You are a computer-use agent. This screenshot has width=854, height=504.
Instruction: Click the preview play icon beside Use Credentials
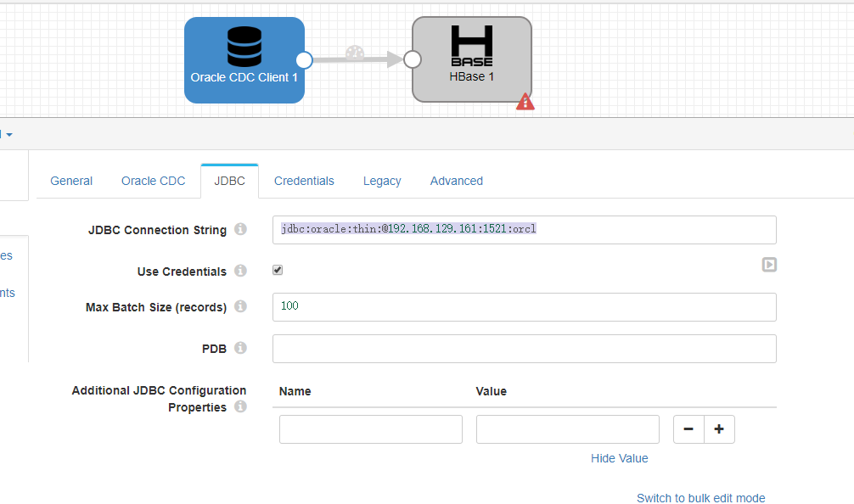coord(769,264)
